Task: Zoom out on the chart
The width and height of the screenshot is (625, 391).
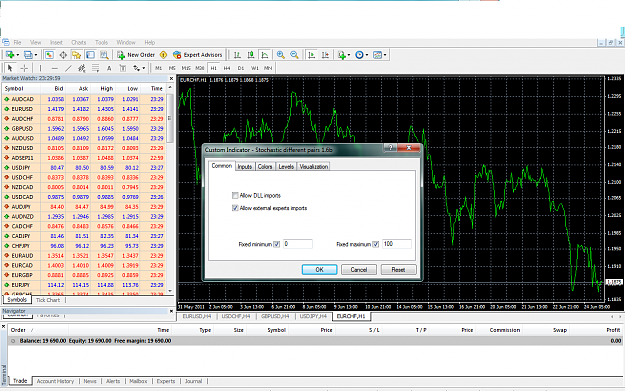Action: (294, 55)
